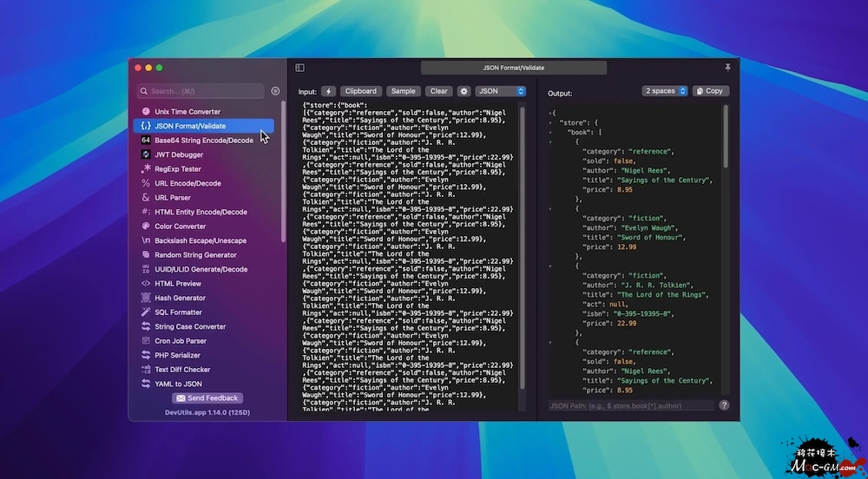The width and height of the screenshot is (868, 479).
Task: Click the JSON Path input field
Action: pos(631,405)
